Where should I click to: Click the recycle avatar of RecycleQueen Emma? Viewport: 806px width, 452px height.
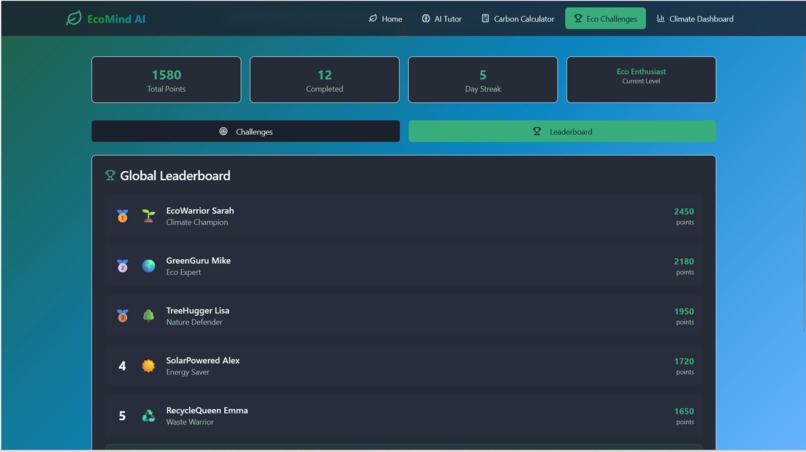pyautogui.click(x=149, y=415)
